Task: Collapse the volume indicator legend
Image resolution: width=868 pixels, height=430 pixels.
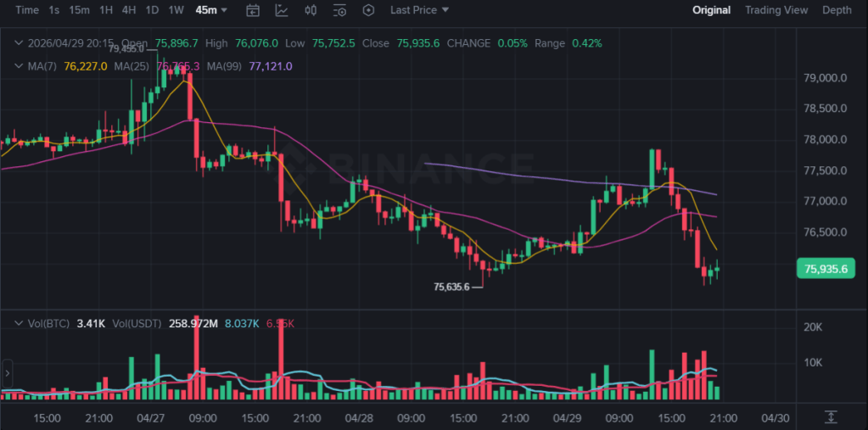Action: tap(19, 323)
